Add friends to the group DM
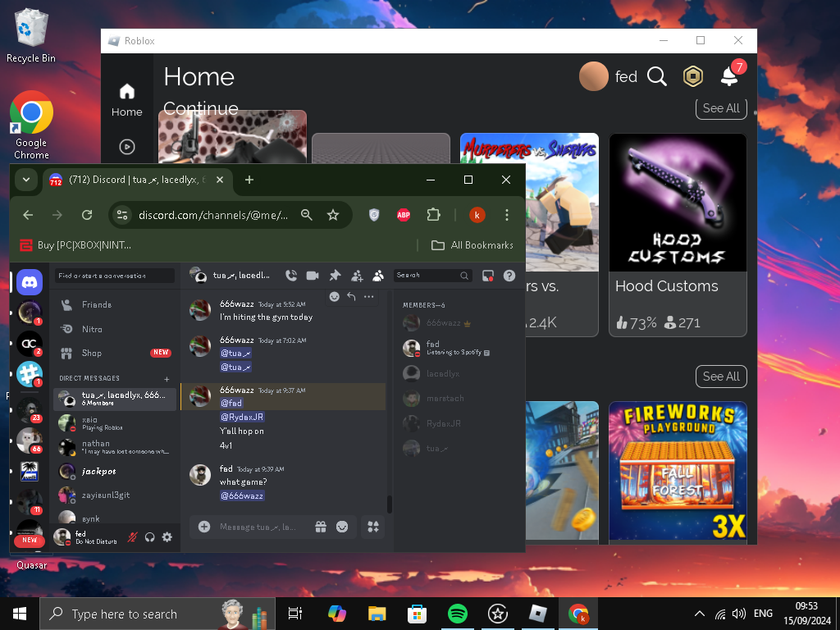Screen dimensions: 840x630 [357, 276]
